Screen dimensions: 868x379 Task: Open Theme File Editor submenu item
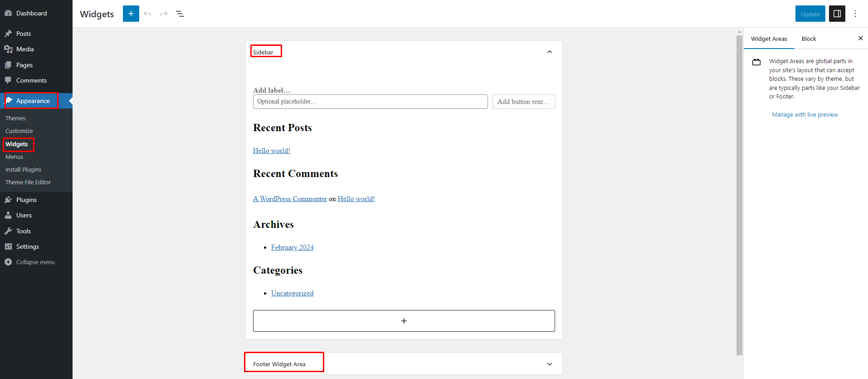[28, 182]
